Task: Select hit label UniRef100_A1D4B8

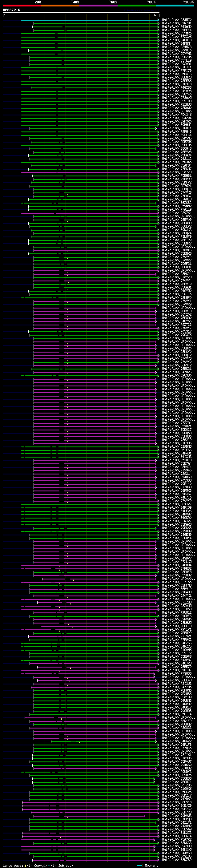Action: pyautogui.click(x=177, y=592)
